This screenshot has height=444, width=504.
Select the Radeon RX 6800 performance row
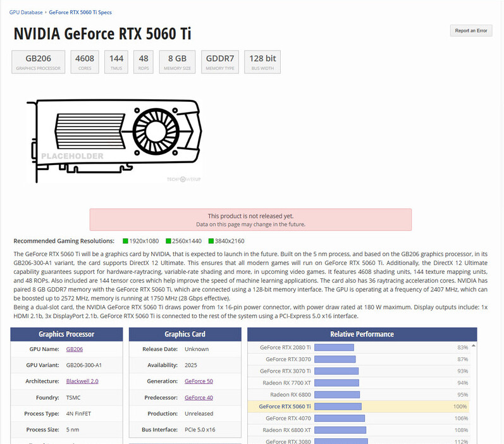(x=359, y=395)
